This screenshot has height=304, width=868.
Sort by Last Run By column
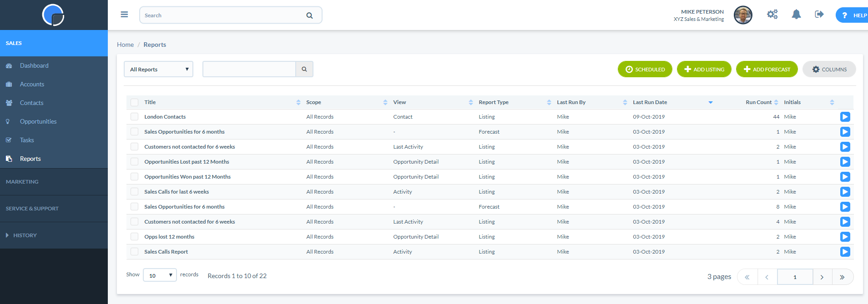tap(625, 102)
